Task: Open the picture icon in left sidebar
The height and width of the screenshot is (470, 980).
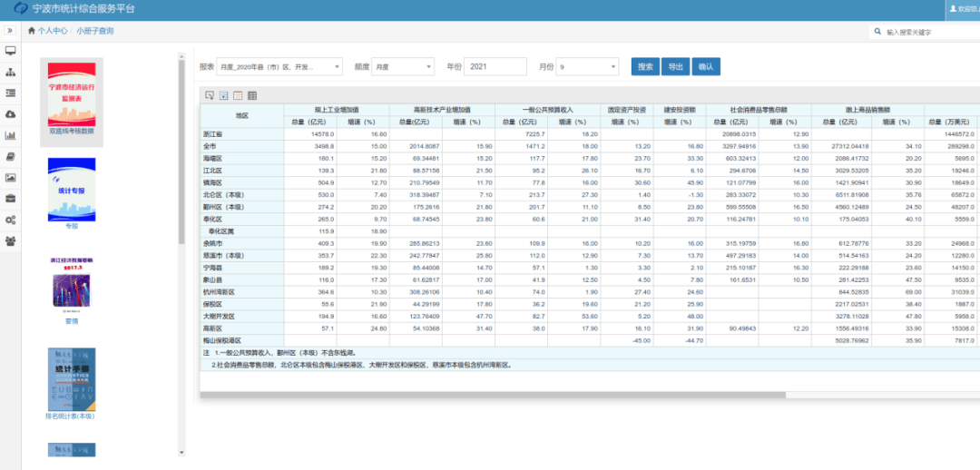Action: (11, 178)
